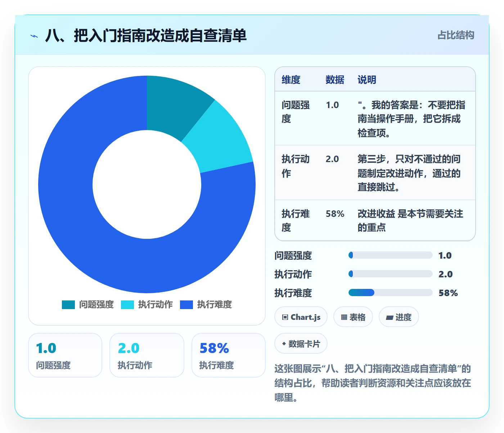Click the 说明 table column header

coord(367,80)
